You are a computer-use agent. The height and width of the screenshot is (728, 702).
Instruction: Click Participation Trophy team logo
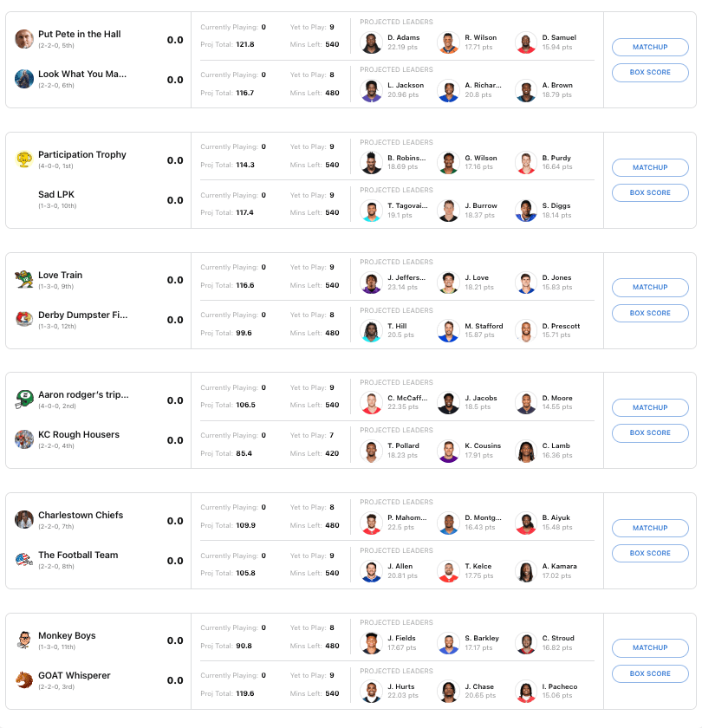tap(24, 159)
